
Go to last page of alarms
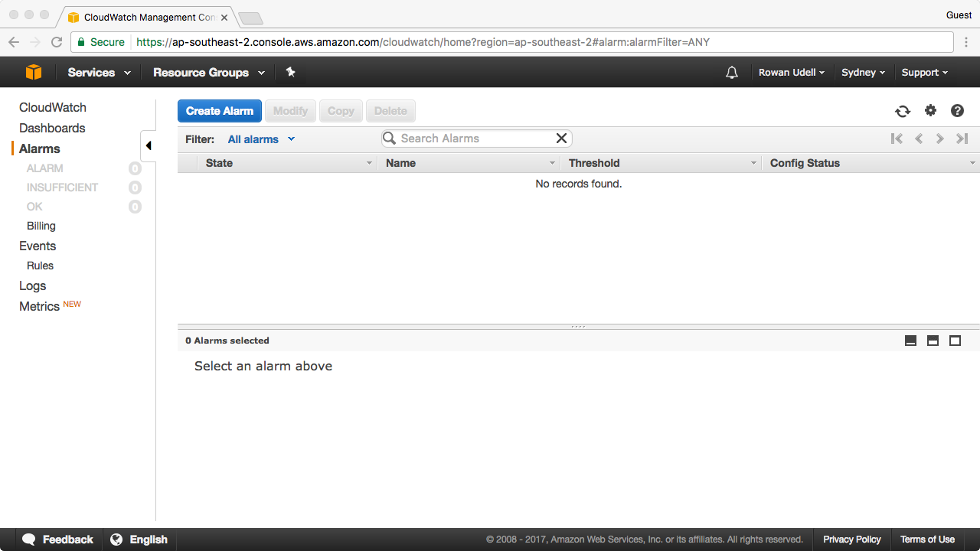[962, 139]
